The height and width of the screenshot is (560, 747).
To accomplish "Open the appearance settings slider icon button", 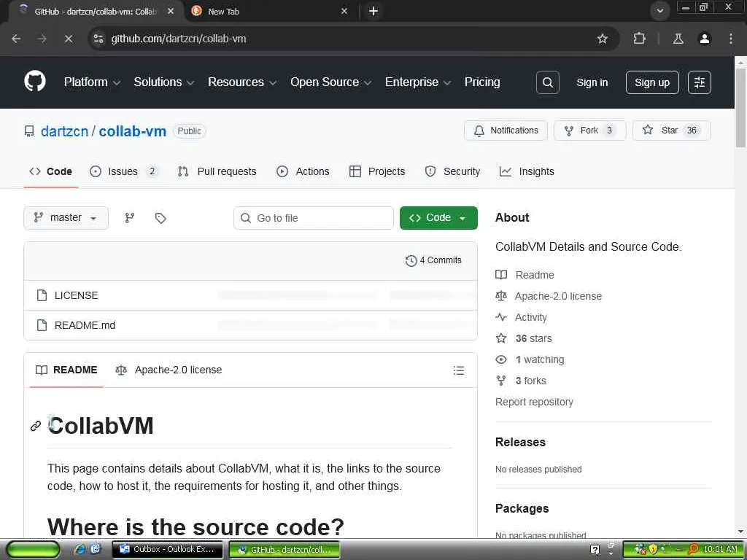I will (x=700, y=82).
